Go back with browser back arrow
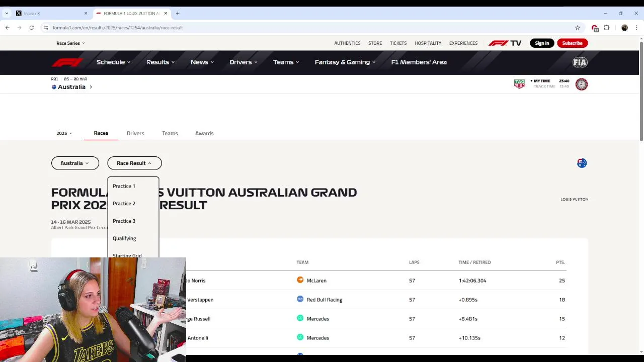 (8, 28)
